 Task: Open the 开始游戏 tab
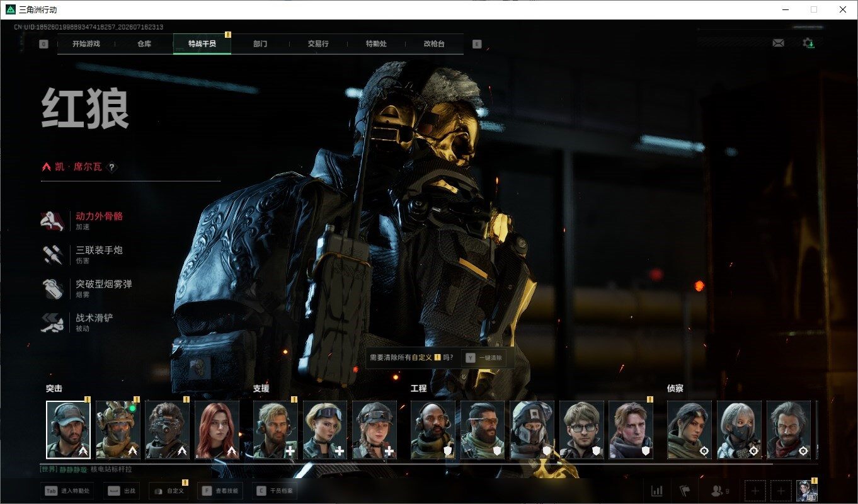[86, 44]
